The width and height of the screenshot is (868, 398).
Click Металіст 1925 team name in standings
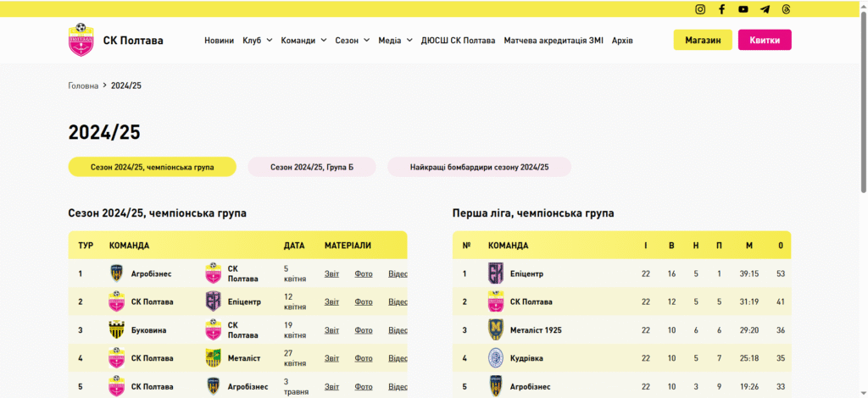click(x=536, y=330)
